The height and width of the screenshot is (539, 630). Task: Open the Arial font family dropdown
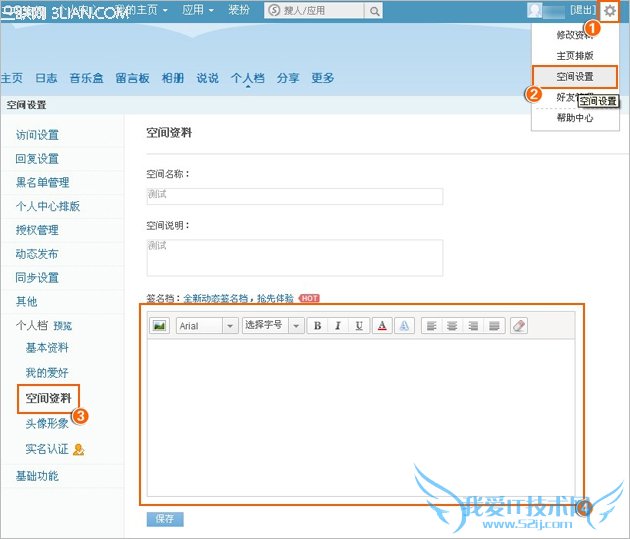207,325
